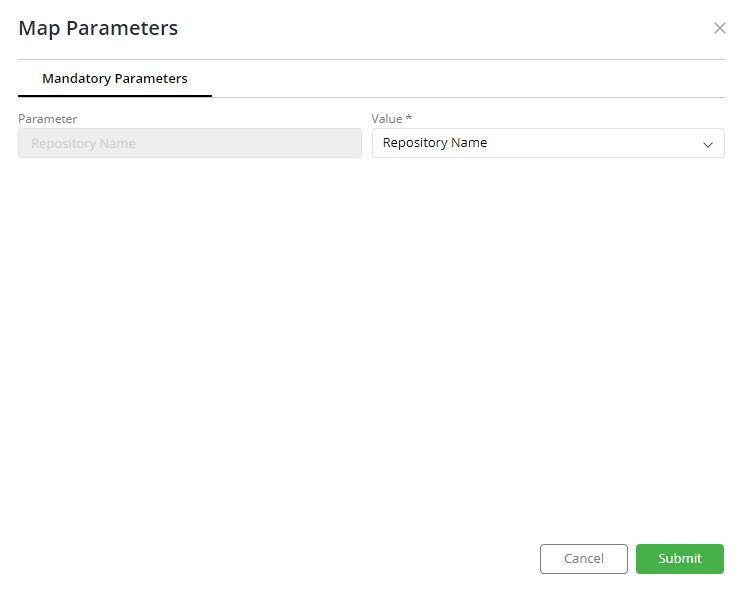Switch to the Mandatory Parameters tab
The image size is (745, 589).
[115, 78]
